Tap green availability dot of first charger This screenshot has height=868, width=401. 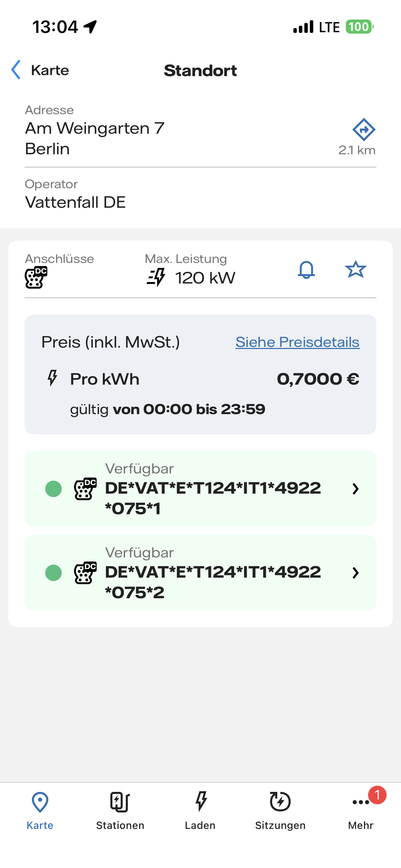pos(53,489)
